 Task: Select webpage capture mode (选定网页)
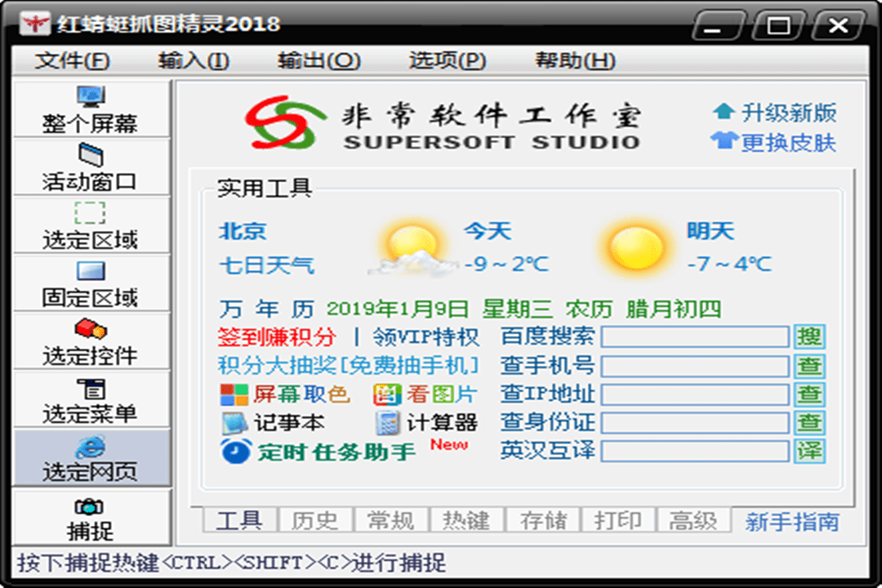coord(90,447)
